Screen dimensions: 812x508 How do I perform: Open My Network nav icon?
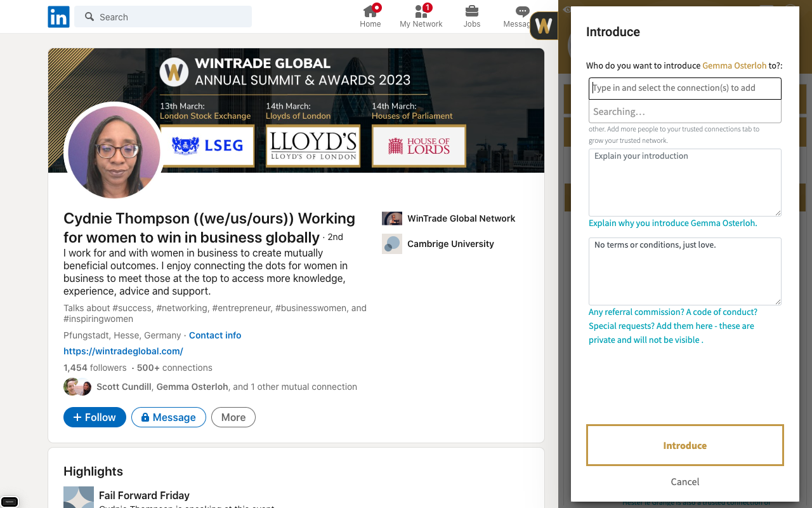(x=421, y=17)
